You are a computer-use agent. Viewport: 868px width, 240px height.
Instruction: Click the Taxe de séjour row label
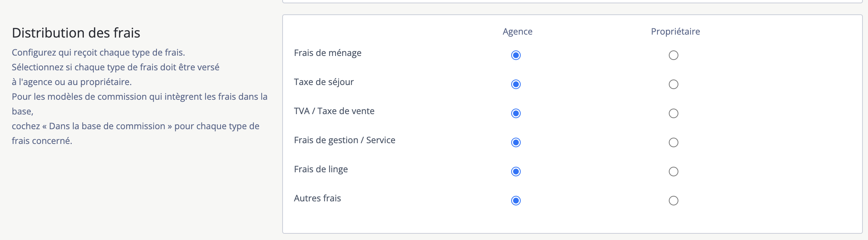324,82
